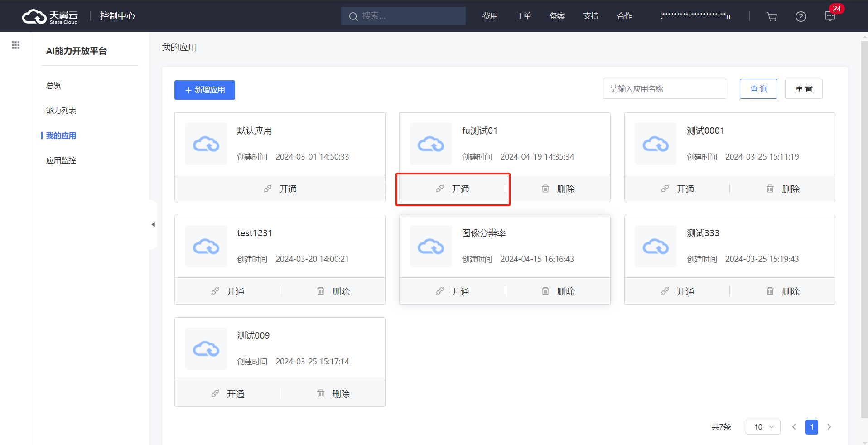Screen dimensions: 868x445
Task: Click the cloud thumbnail of 测试333
Action: click(x=656, y=247)
